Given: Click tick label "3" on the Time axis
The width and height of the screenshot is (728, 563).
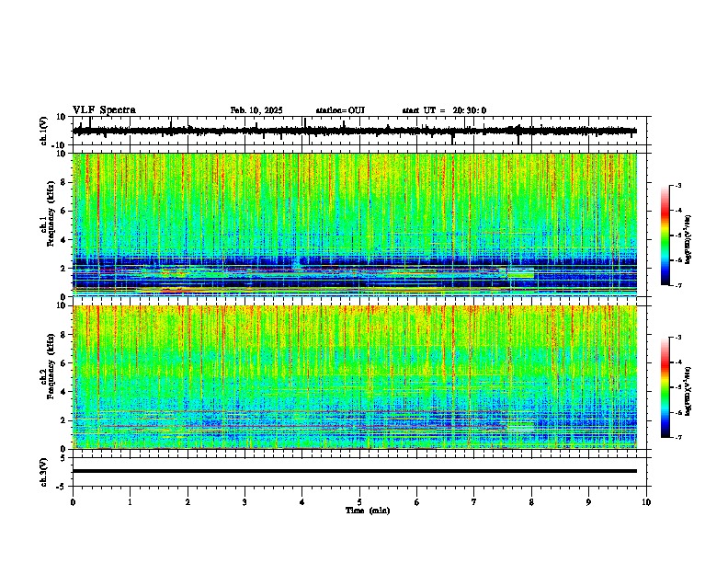Looking at the screenshot, I should point(245,502).
